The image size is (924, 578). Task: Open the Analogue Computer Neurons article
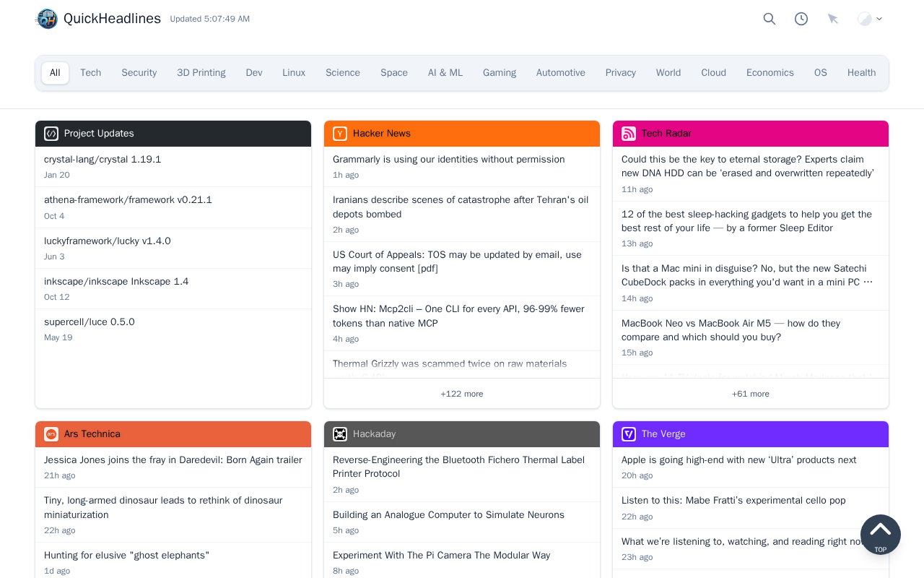448,515
